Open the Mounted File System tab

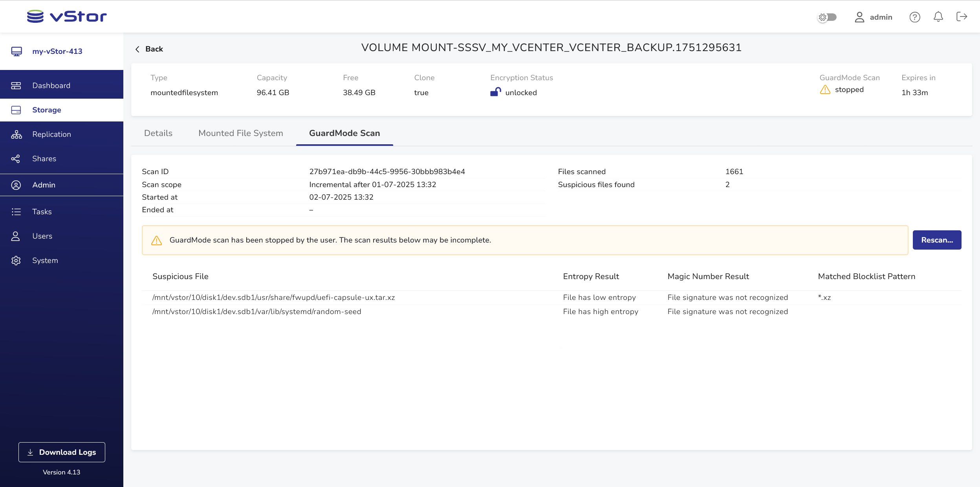(240, 133)
